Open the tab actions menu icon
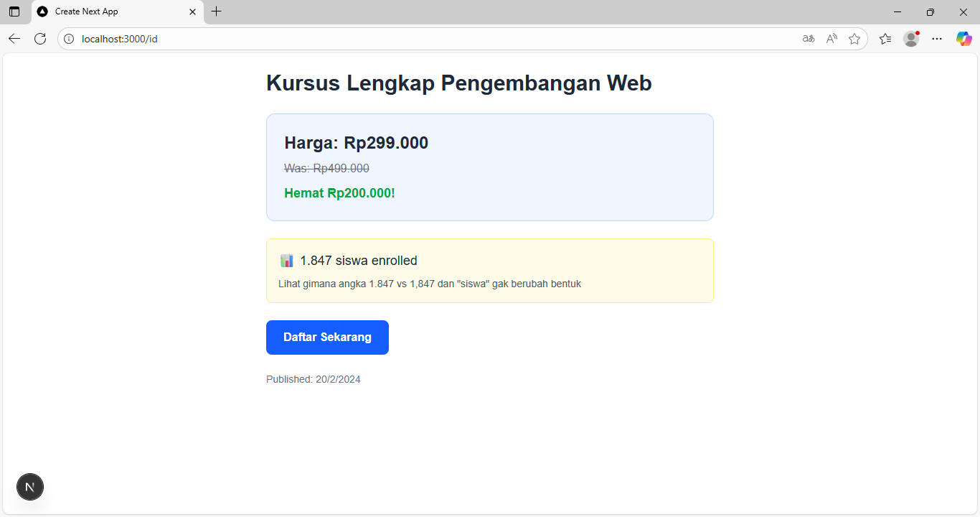 pos(14,11)
